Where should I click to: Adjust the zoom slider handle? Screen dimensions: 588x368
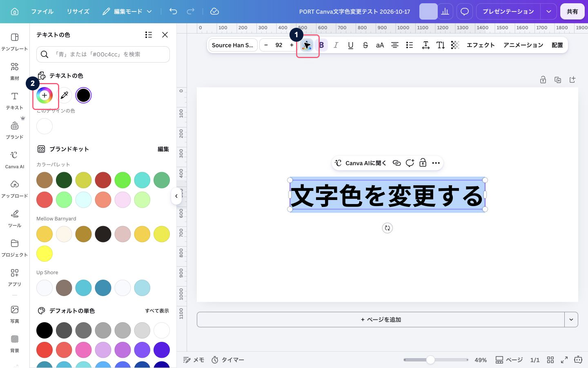point(430,360)
